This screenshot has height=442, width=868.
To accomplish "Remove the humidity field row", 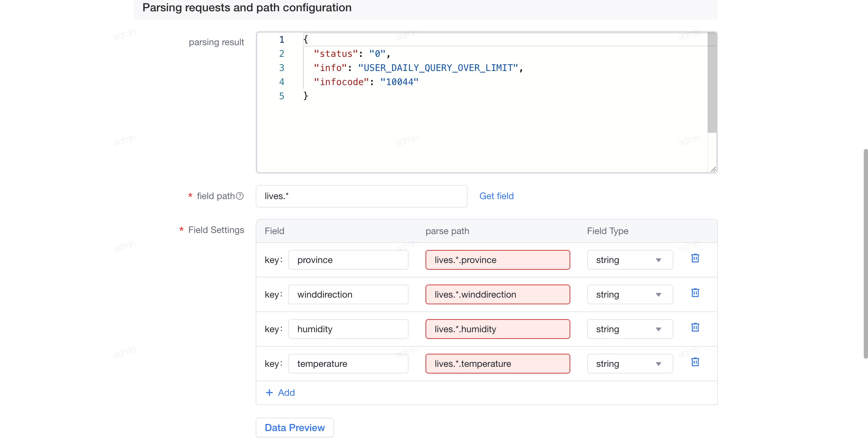I will tap(695, 328).
